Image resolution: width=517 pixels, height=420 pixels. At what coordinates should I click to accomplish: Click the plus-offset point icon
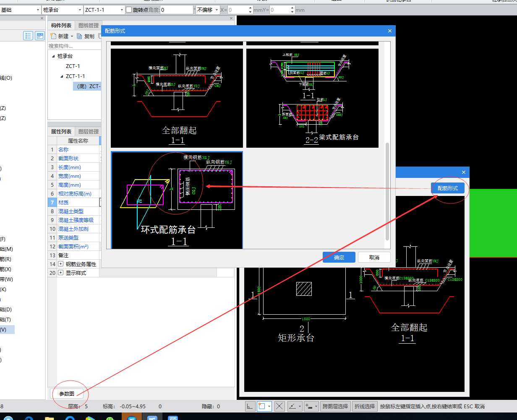pyautogui.click(x=309, y=406)
